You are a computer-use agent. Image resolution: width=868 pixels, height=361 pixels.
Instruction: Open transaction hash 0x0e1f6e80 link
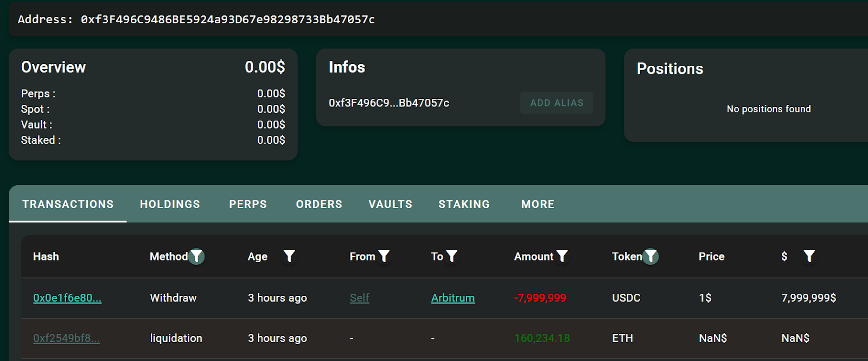click(x=67, y=298)
